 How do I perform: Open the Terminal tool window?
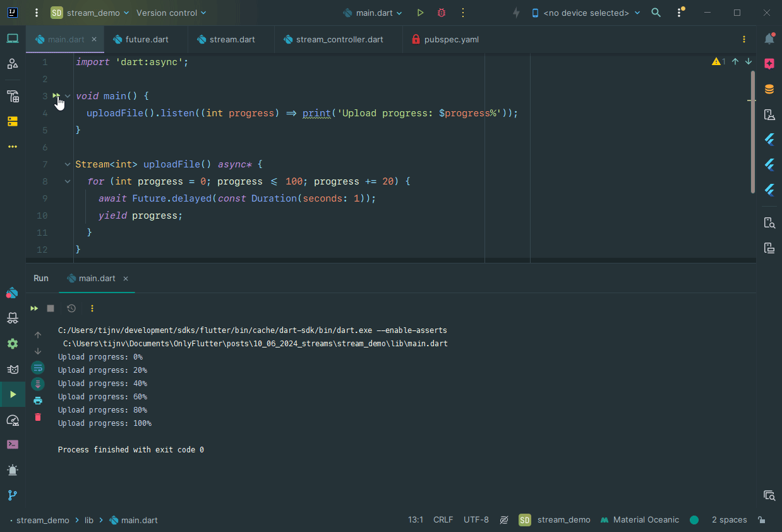point(13,444)
